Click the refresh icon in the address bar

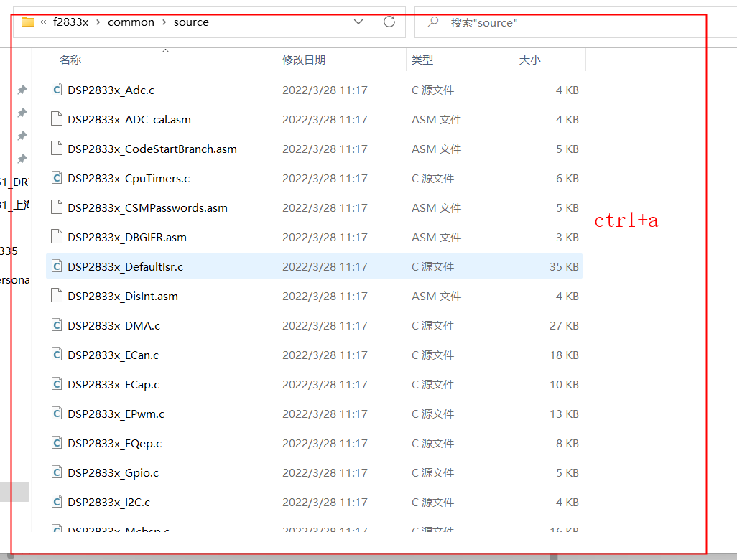click(389, 22)
